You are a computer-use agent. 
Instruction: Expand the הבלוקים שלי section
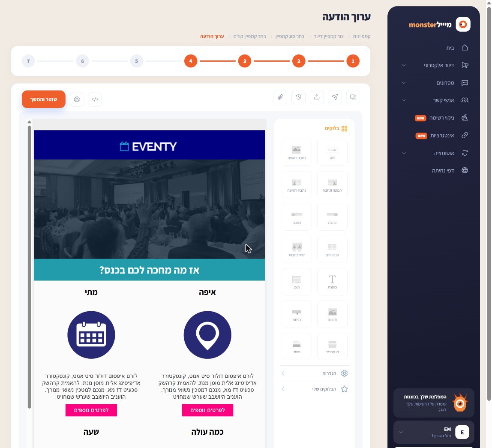[315, 389]
